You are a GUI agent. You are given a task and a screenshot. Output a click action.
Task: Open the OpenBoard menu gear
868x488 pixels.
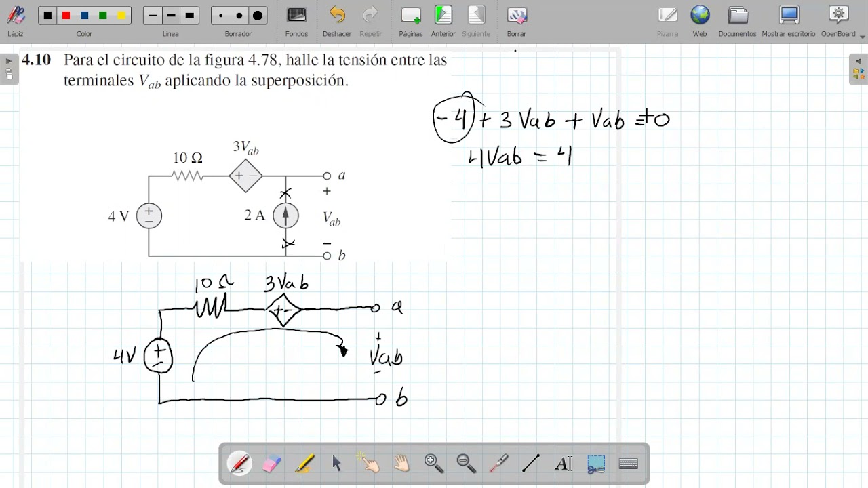coord(839,20)
